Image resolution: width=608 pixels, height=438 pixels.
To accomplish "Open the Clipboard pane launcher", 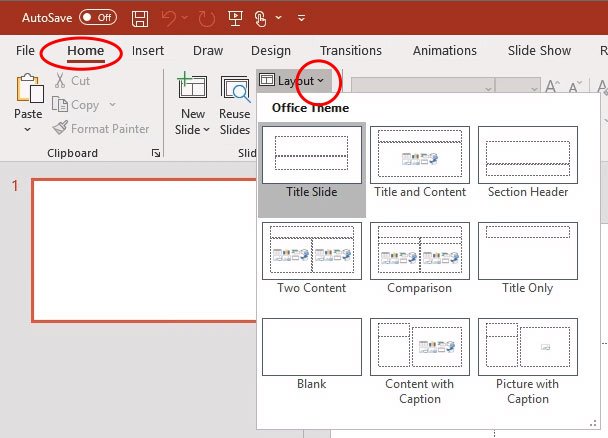I will click(x=155, y=153).
